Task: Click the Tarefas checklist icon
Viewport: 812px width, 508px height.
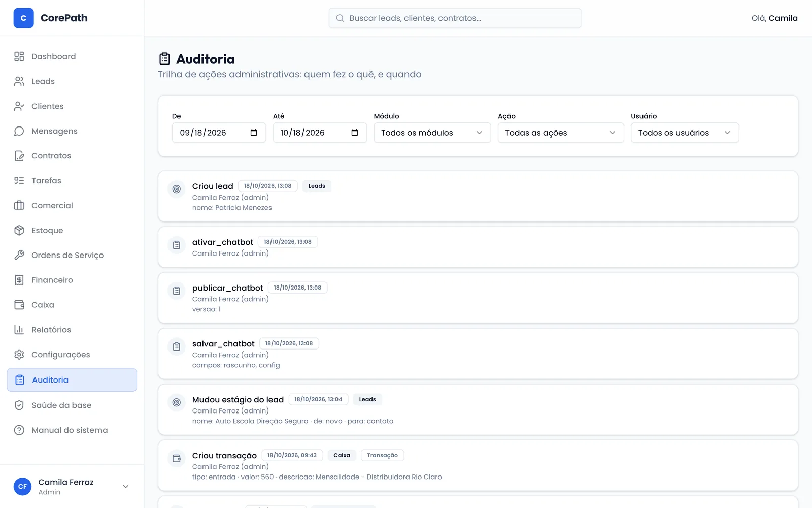Action: point(19,181)
